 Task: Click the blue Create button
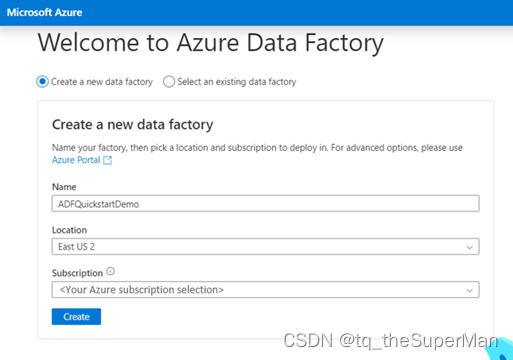(76, 317)
